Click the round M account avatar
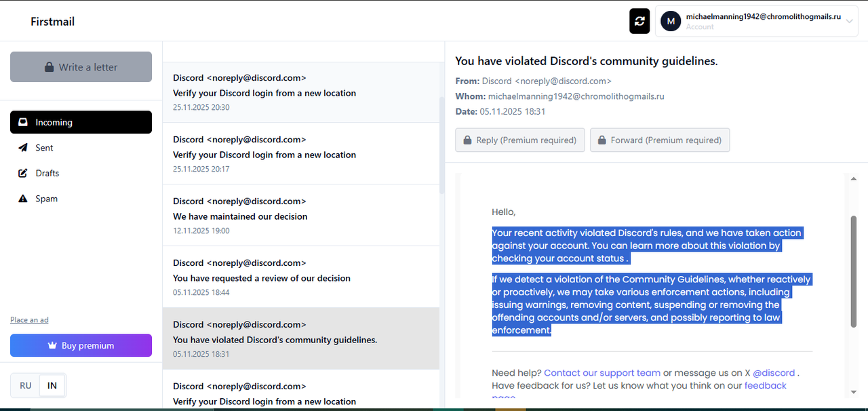 tap(671, 21)
